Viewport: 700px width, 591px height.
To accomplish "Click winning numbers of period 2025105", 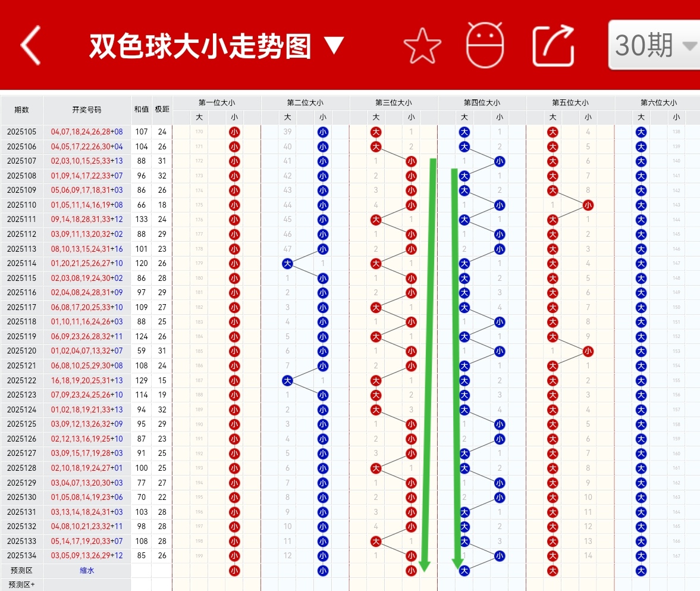I will coord(86,132).
